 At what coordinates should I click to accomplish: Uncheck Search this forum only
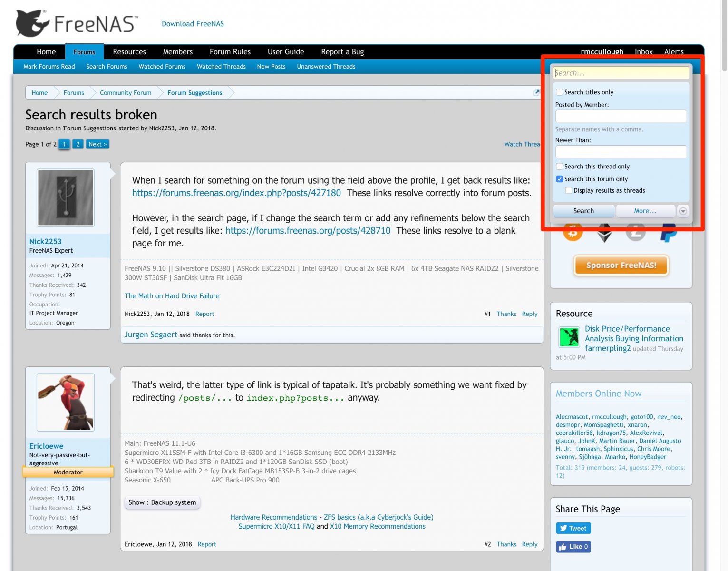560,179
